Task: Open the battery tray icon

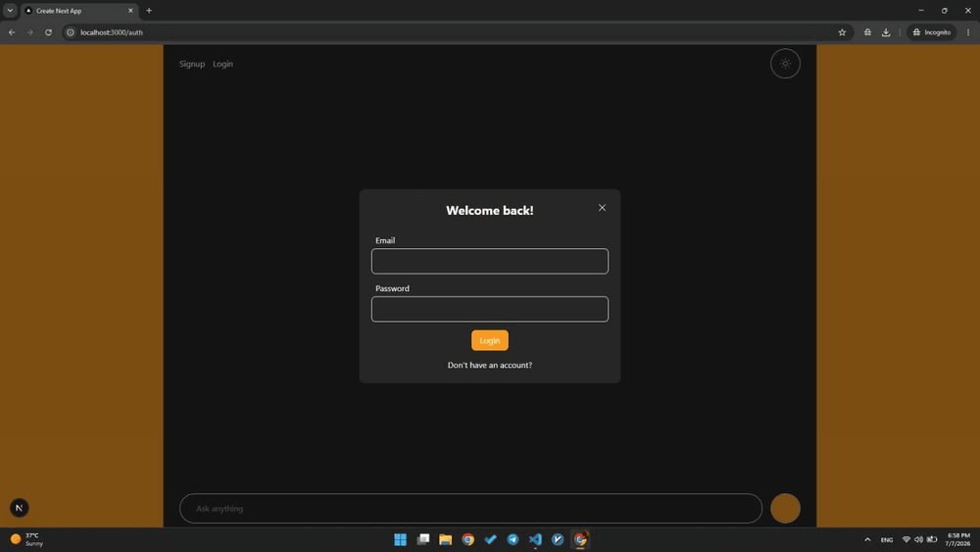Action: (x=932, y=539)
